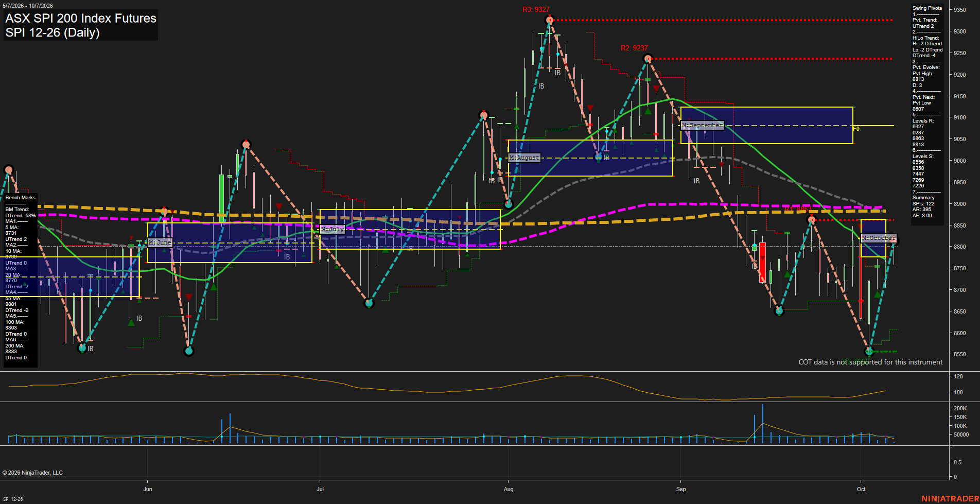Select the Bench Marks panel heading
The width and height of the screenshot is (980, 504).
(x=21, y=198)
